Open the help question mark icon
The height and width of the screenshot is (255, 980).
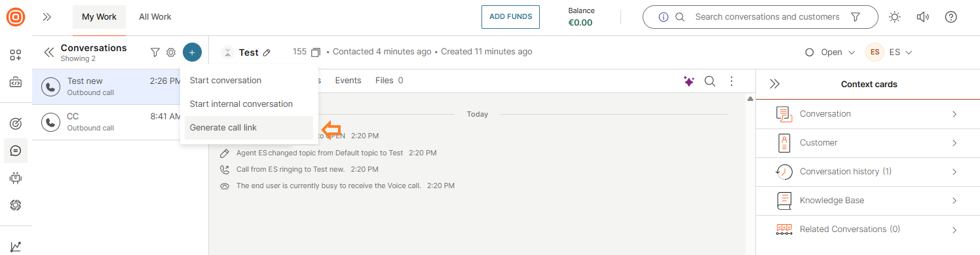click(951, 17)
